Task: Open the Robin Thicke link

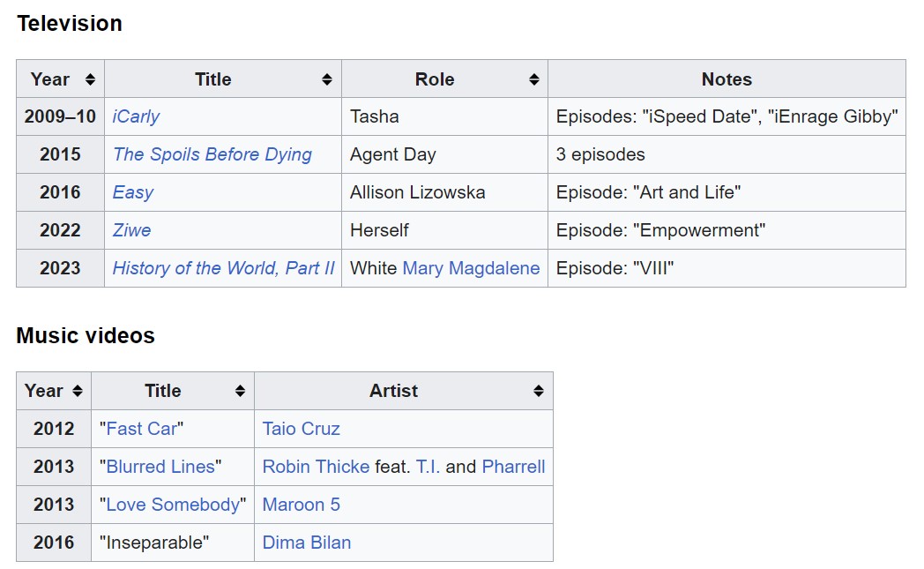Action: coord(316,467)
